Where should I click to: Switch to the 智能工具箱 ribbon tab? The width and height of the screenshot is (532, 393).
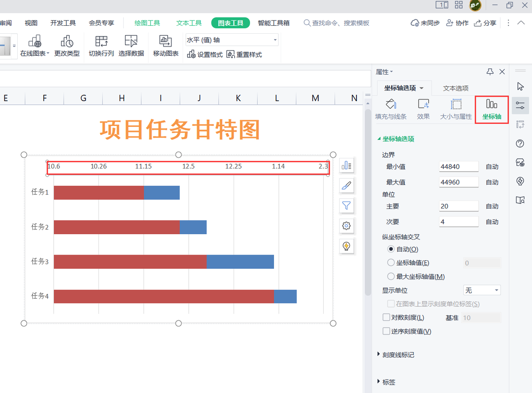pos(274,23)
